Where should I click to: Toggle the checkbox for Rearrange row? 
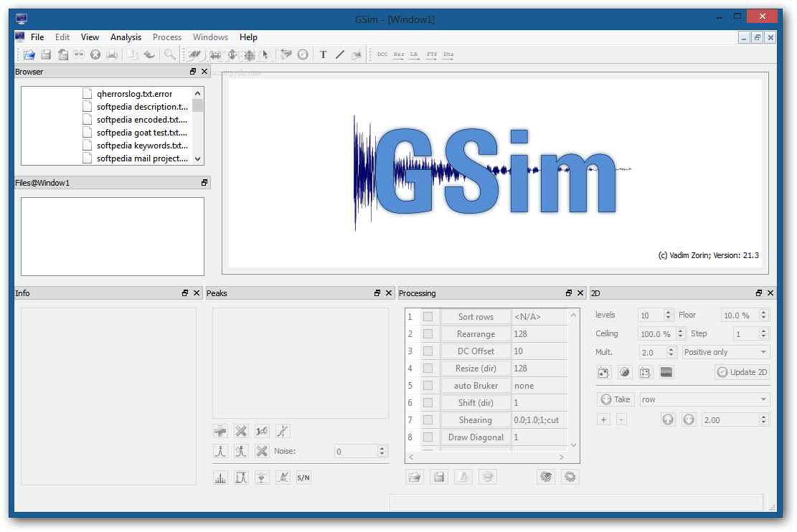pos(428,334)
